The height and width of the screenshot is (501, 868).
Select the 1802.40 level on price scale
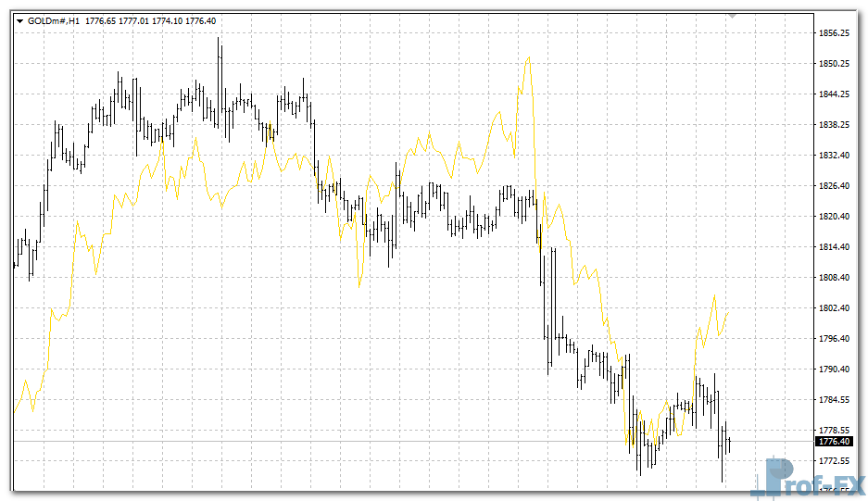(x=835, y=308)
